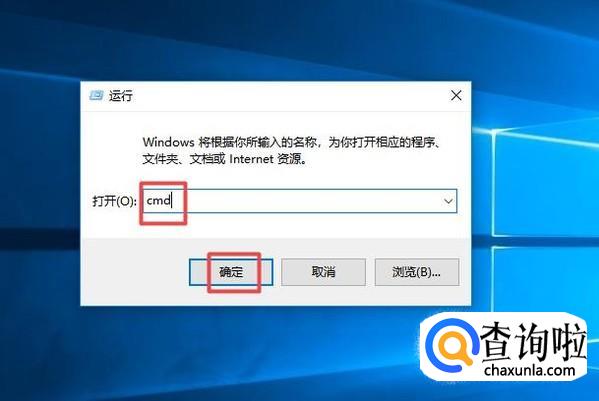Click inside the 打开 input field
599x401 pixels.
300,201
